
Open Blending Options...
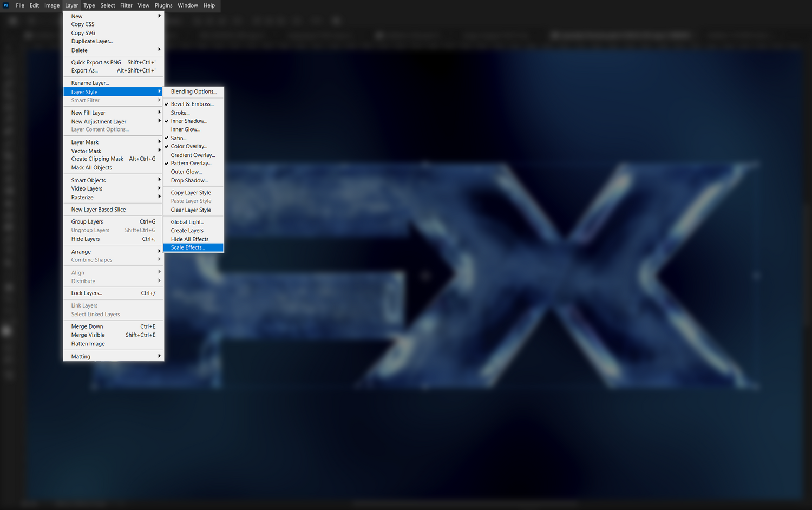pos(193,91)
